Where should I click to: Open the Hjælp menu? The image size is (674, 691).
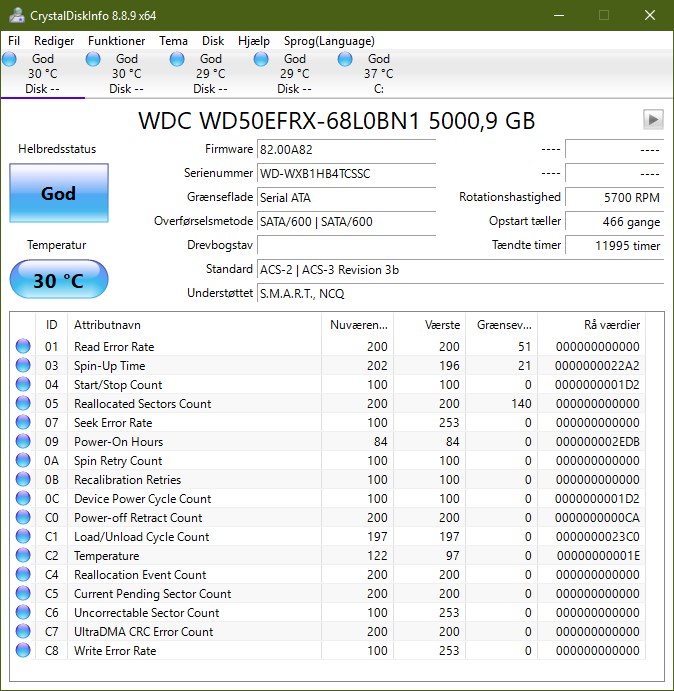click(x=253, y=41)
